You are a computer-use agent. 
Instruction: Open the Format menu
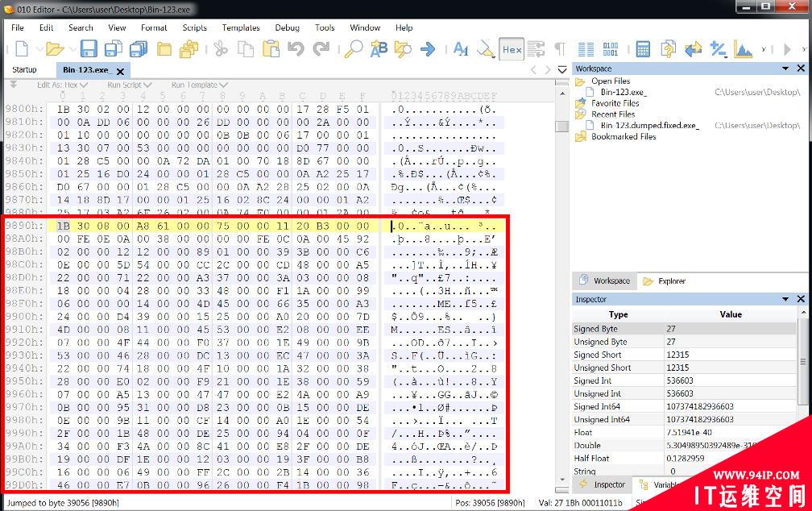pyautogui.click(x=154, y=27)
